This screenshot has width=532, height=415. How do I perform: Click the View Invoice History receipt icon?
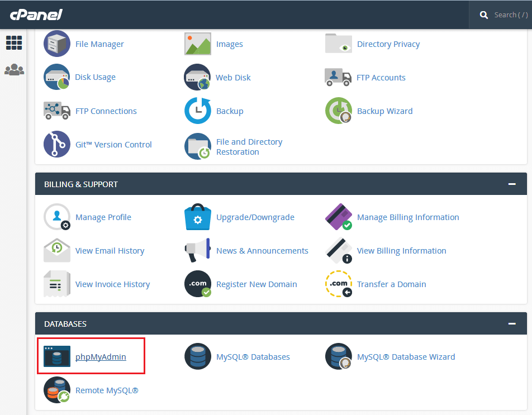pyautogui.click(x=57, y=284)
